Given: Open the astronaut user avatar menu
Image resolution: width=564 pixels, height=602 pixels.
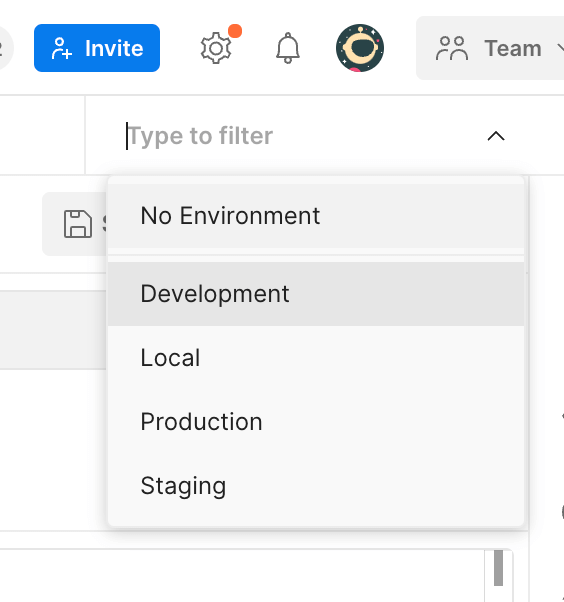Looking at the screenshot, I should click(x=360, y=48).
